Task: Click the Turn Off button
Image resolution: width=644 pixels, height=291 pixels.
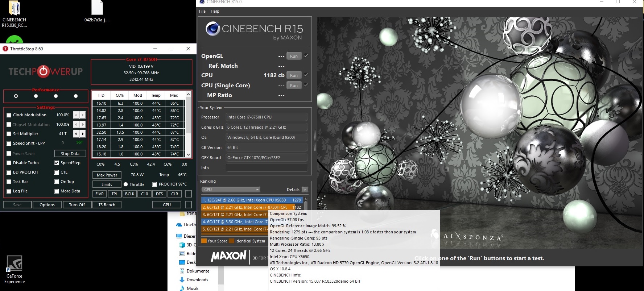Action: [x=77, y=205]
